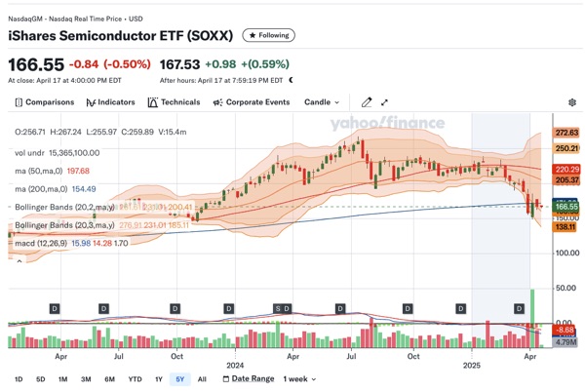585x392 pixels.
Task: Expand chart to full screen
Action: [385, 101]
